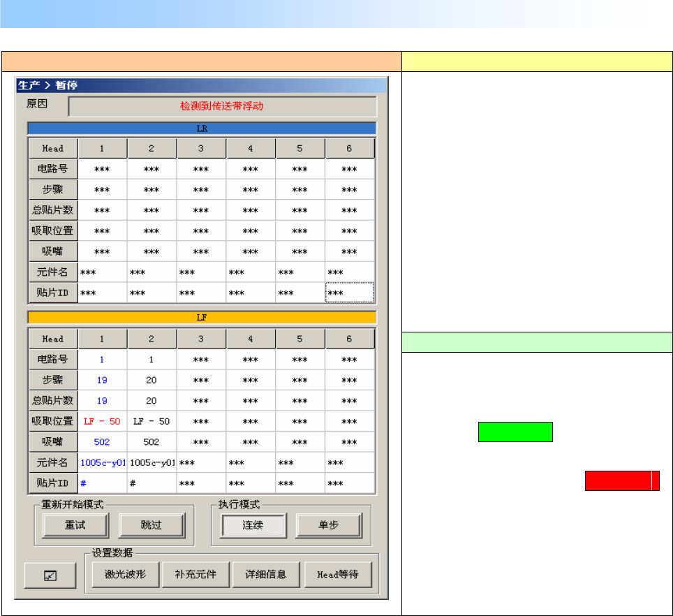
Task: Click black # in LF 贴片ID under Head 2
Action: click(151, 483)
